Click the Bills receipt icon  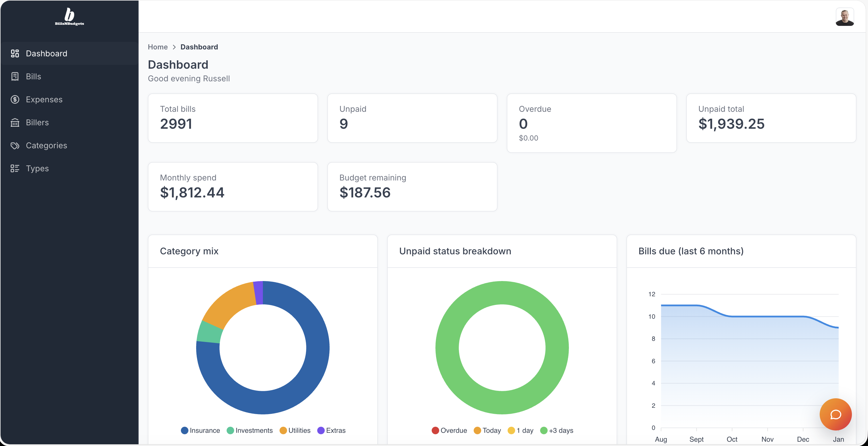[15, 76]
